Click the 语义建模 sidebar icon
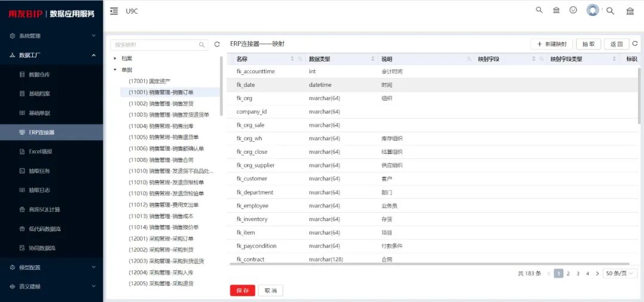Screen dimensions: 644x302 point(13,287)
